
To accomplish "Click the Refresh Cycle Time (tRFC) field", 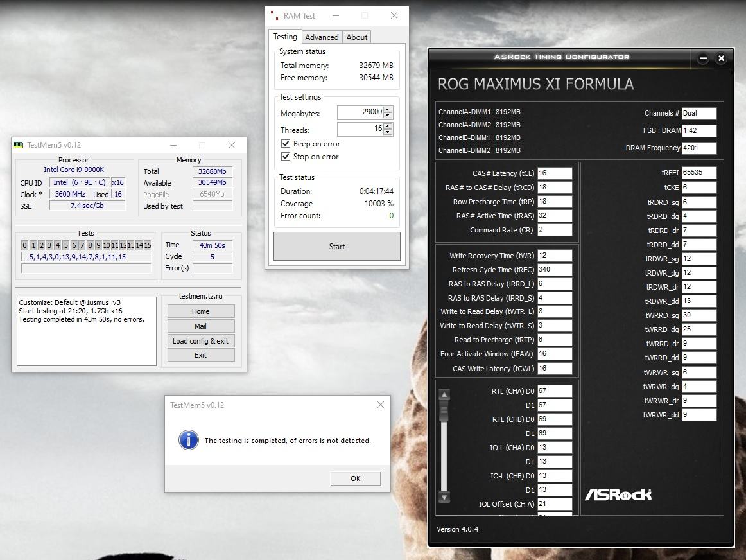I will (555, 269).
